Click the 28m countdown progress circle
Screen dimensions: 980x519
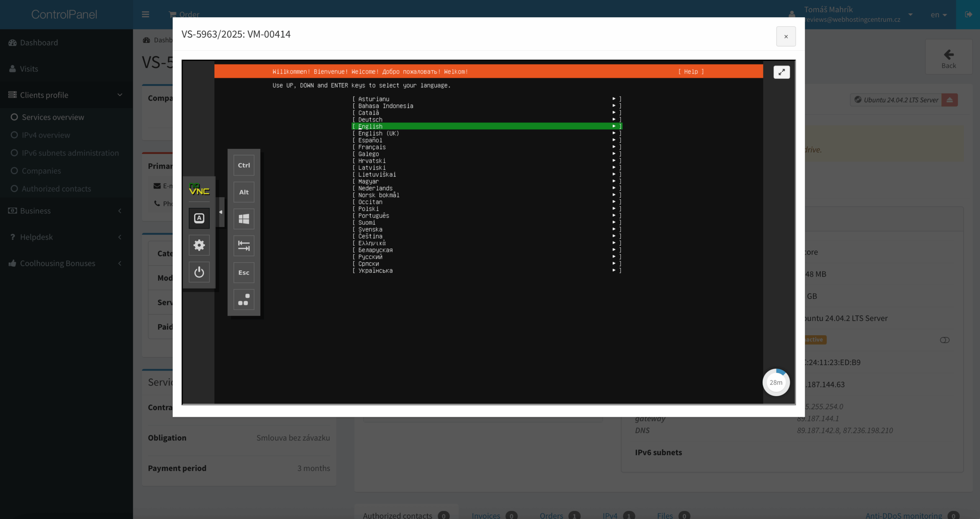click(776, 382)
